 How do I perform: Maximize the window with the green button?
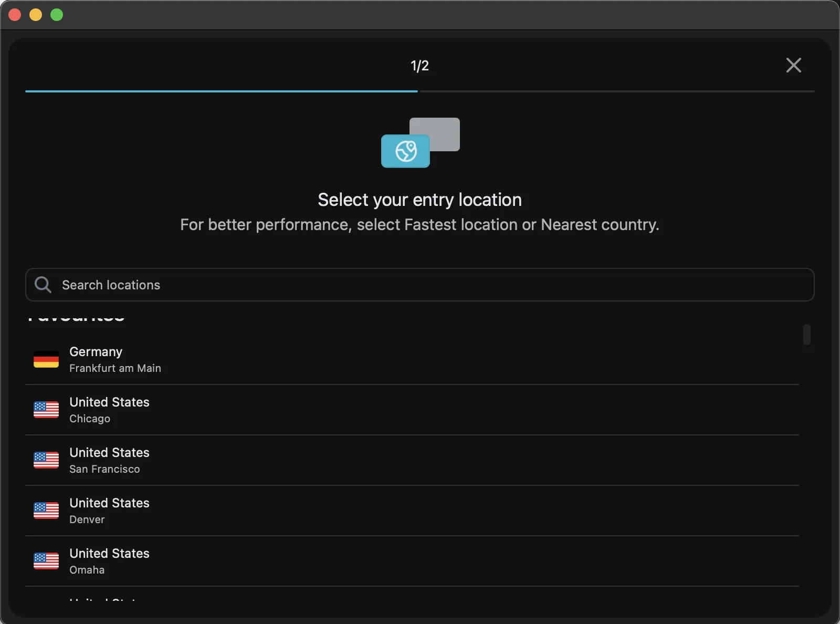pyautogui.click(x=57, y=15)
